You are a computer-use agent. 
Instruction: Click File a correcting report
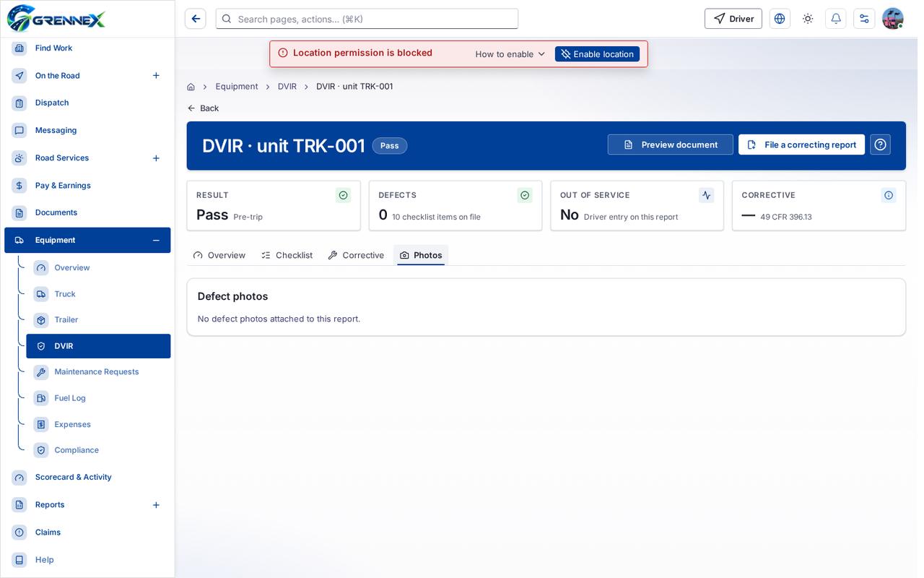click(x=801, y=144)
